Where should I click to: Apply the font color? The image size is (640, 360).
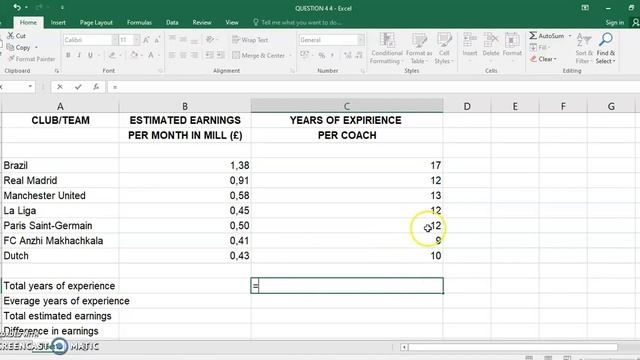(151, 55)
